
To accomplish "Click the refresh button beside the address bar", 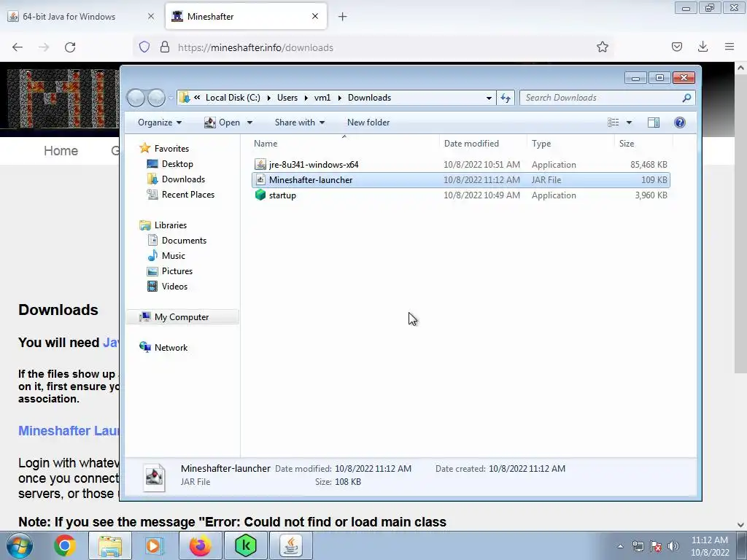I will [x=506, y=98].
